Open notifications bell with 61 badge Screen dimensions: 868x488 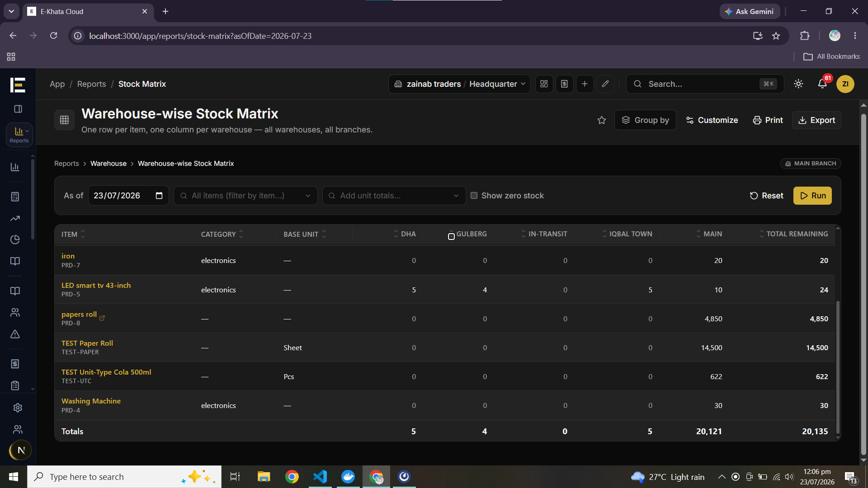click(x=822, y=84)
